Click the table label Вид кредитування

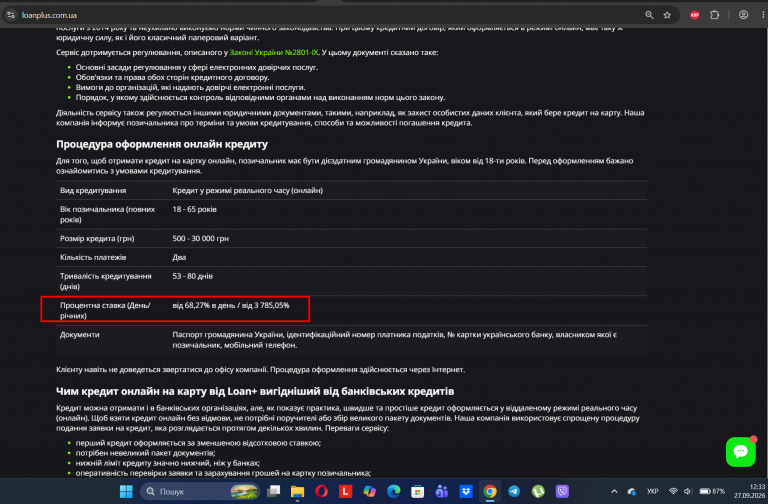click(93, 191)
